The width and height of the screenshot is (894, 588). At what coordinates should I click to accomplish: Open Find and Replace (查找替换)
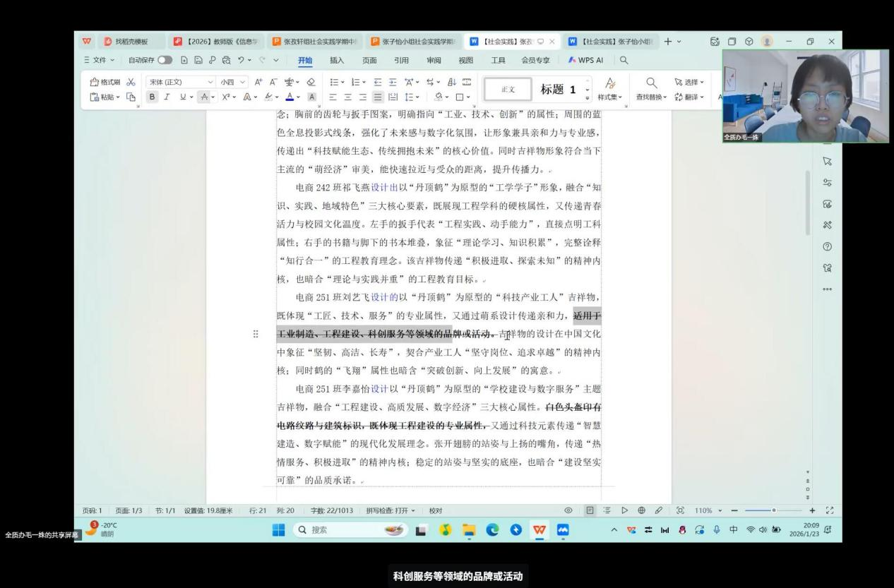pyautogui.click(x=652, y=90)
